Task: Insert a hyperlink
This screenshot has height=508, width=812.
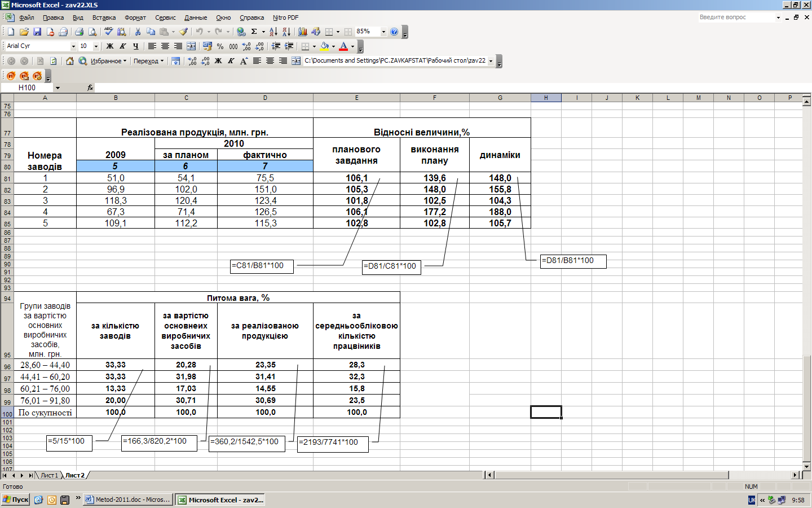Action: point(241,32)
